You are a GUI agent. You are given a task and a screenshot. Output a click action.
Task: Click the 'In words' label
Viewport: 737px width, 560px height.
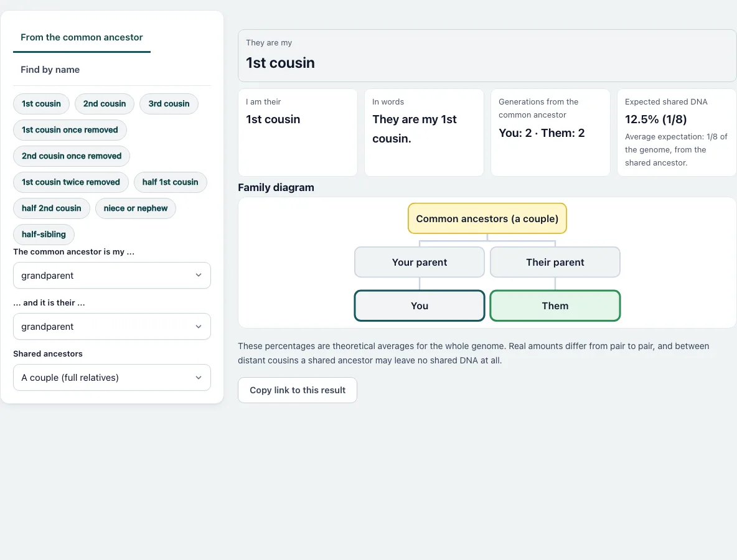[388, 102]
